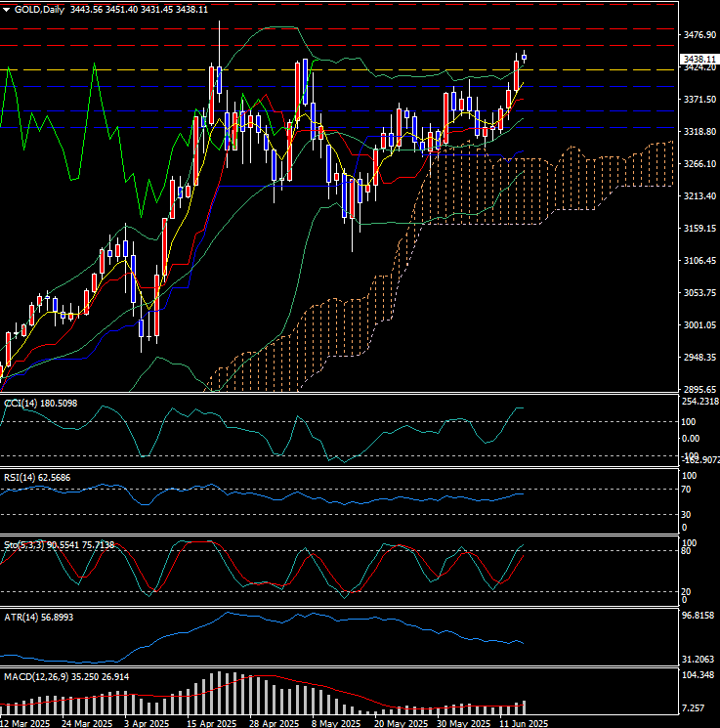Screen dimensions: 720x728
Task: Click the MACD(12,26,9) 35.250 26.914 label
Action: [x=66, y=677]
